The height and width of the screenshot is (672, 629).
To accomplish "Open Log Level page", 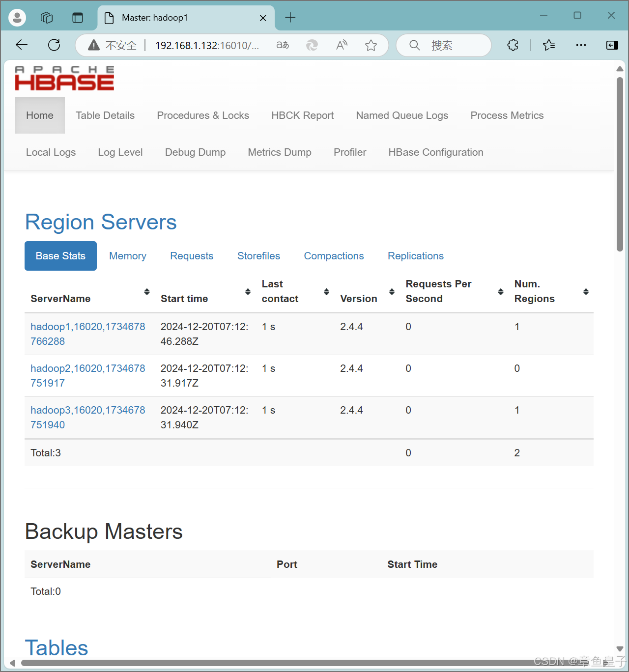I will pos(120,152).
